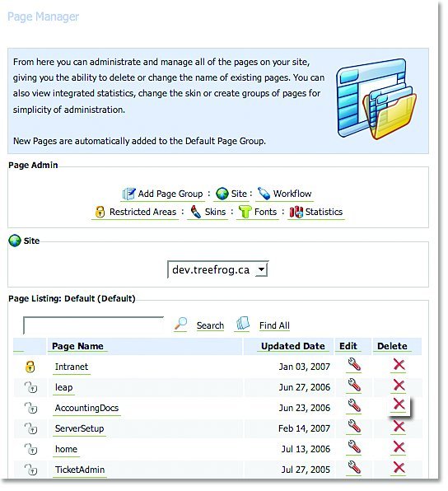Click the Fonts green T icon
This screenshot has width=448, height=491.
pyautogui.click(x=245, y=212)
